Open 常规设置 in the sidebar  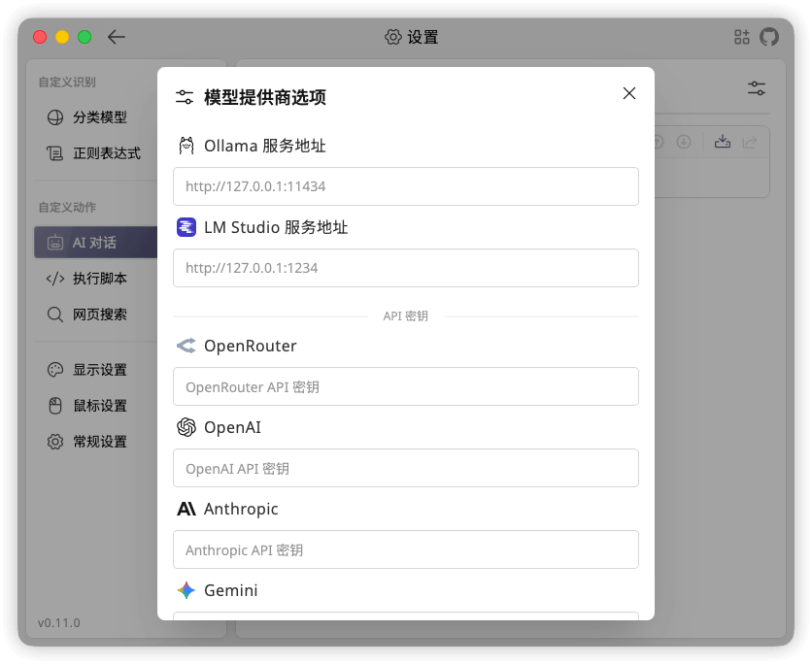coord(96,442)
